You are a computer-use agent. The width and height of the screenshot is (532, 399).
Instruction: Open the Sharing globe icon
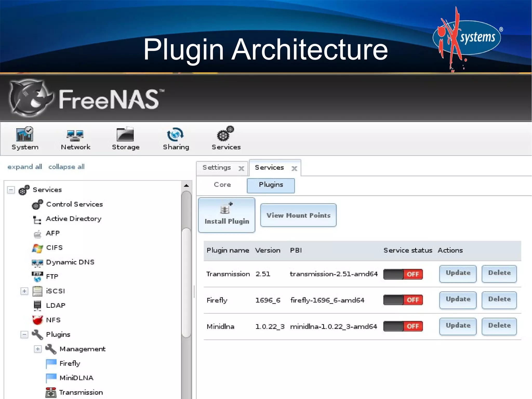[x=175, y=134]
